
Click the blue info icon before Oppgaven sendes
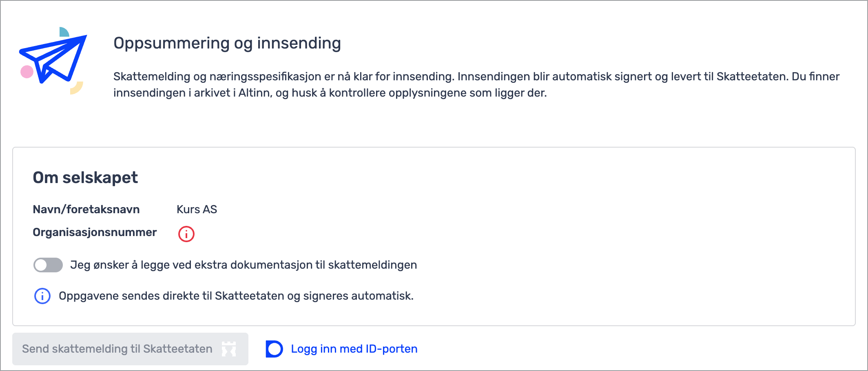click(x=42, y=296)
